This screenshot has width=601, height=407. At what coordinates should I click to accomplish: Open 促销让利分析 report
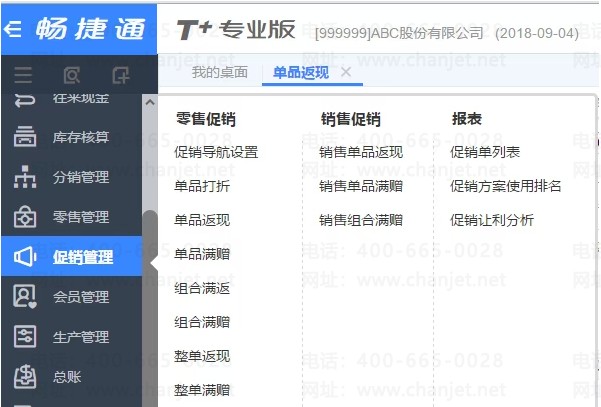pyautogui.click(x=492, y=220)
